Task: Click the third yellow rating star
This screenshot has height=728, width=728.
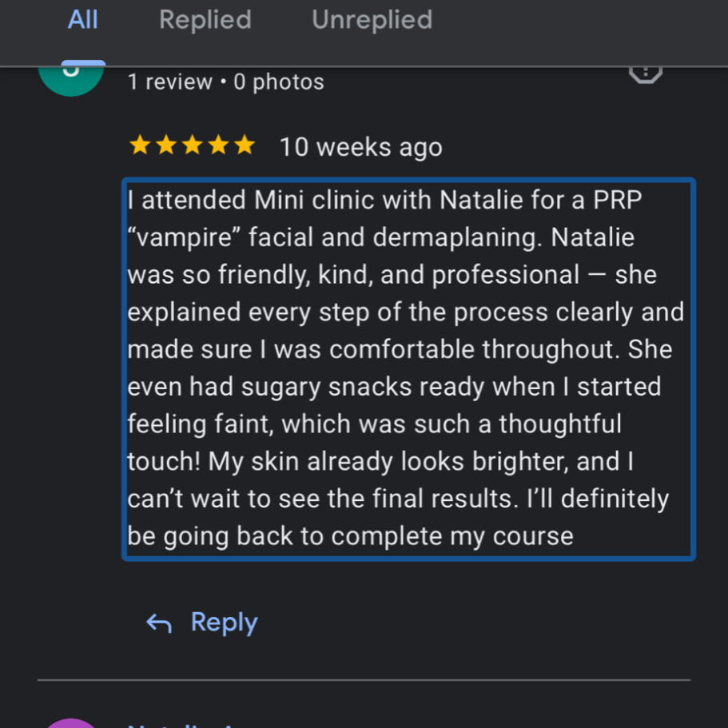Action: pyautogui.click(x=193, y=145)
